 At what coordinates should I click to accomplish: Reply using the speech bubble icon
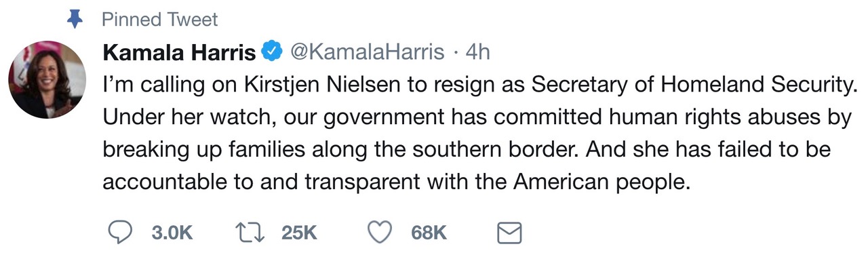coord(120,233)
